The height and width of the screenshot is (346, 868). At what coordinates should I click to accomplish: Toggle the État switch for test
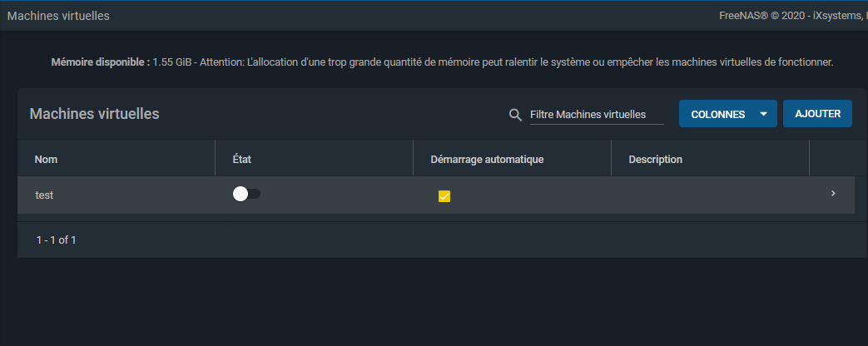coord(246,194)
